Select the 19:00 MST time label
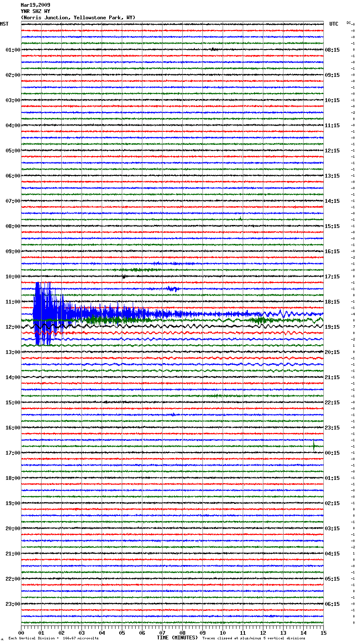This screenshot has width=357, height=644. click(13, 503)
